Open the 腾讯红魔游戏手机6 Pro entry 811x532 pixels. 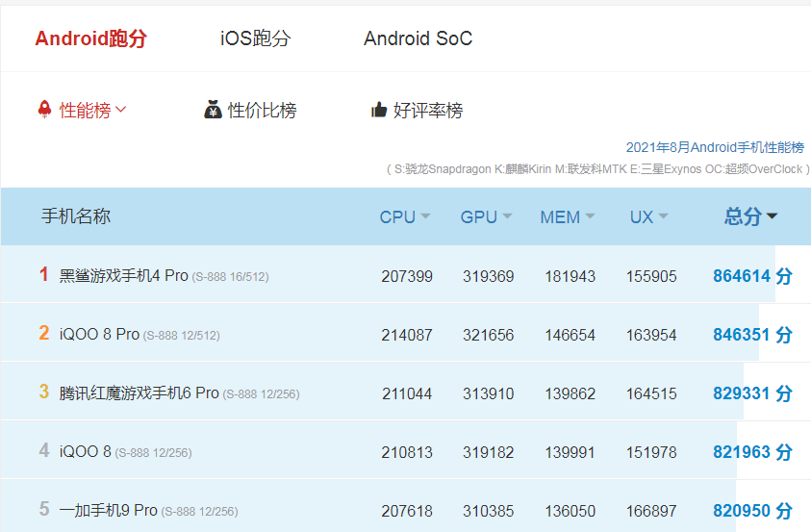[180, 393]
